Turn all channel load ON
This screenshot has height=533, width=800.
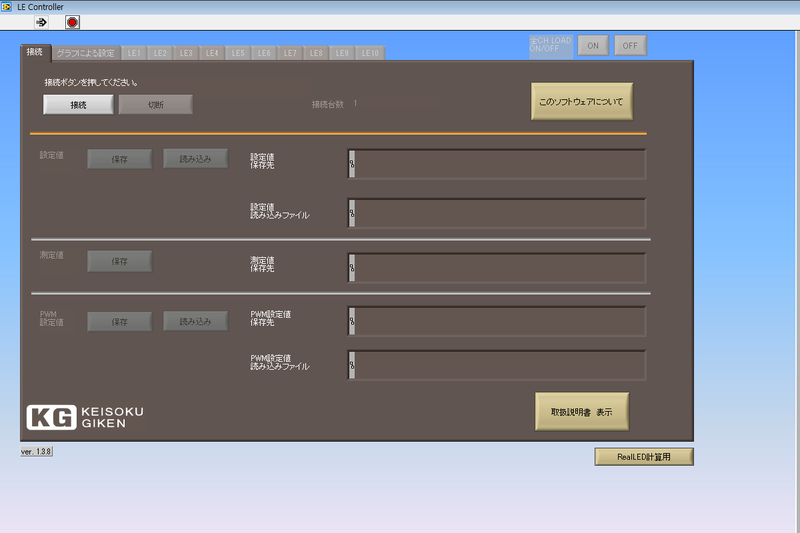tap(593, 45)
